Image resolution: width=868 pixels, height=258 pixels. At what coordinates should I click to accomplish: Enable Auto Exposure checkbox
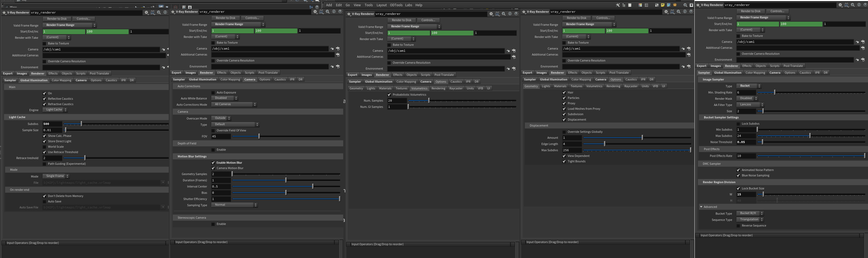[x=213, y=93]
